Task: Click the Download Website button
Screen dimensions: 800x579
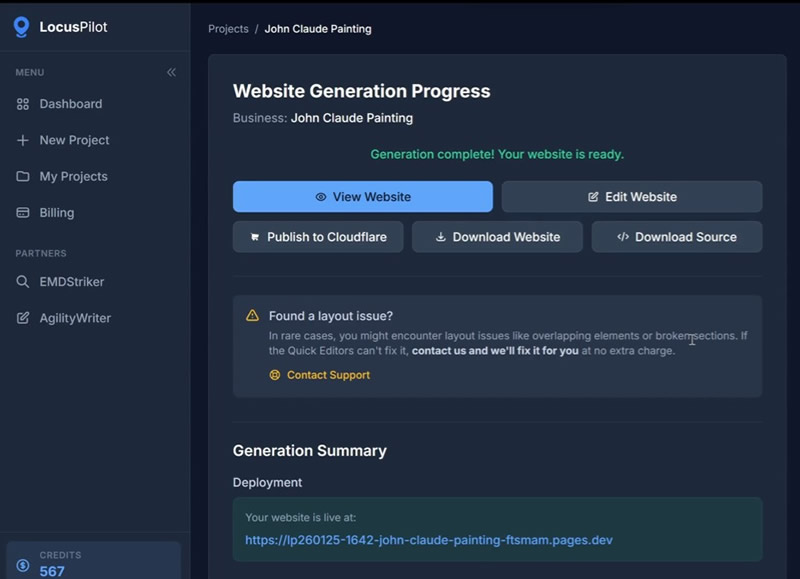Action: [x=497, y=237]
